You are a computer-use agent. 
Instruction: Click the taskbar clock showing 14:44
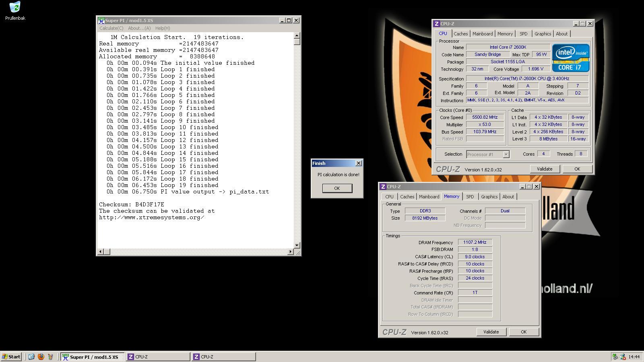[x=634, y=357]
